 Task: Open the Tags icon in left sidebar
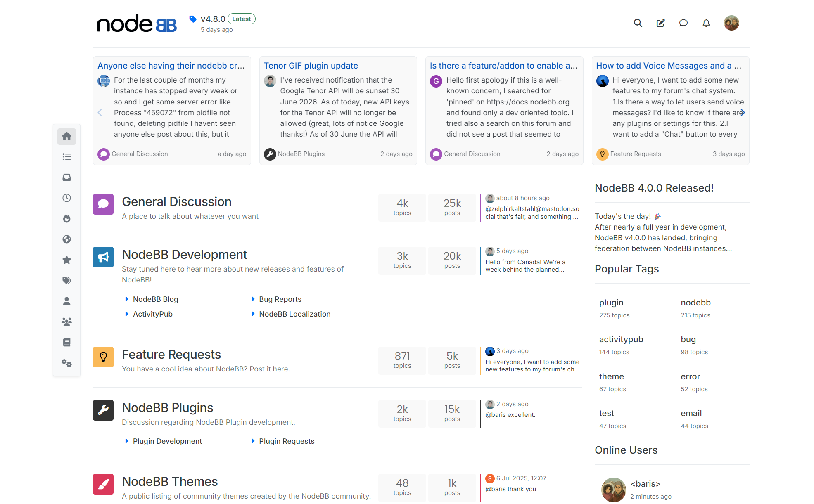pyautogui.click(x=66, y=281)
